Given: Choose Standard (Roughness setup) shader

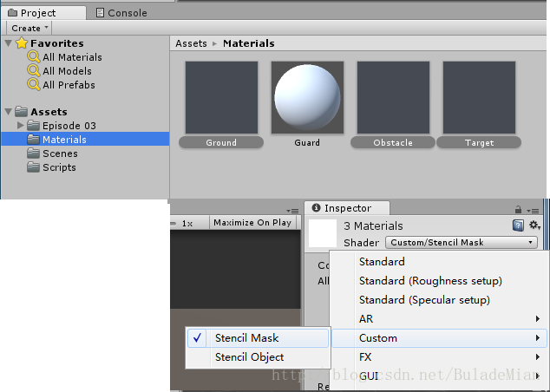Looking at the screenshot, I should point(439,280).
